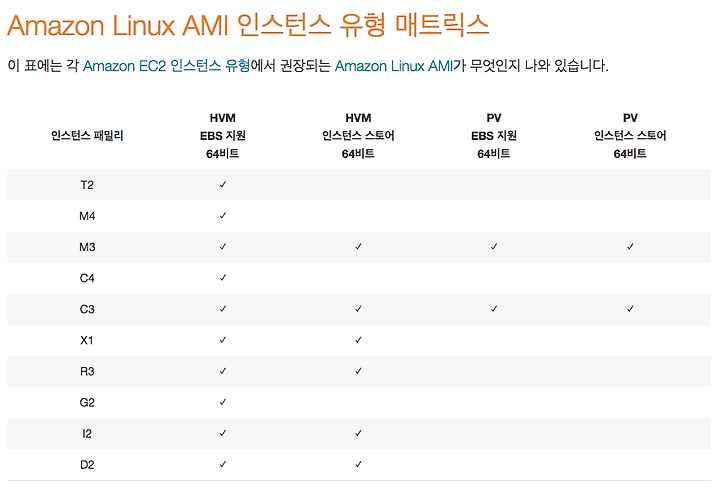Select the M4 row label

point(87,216)
